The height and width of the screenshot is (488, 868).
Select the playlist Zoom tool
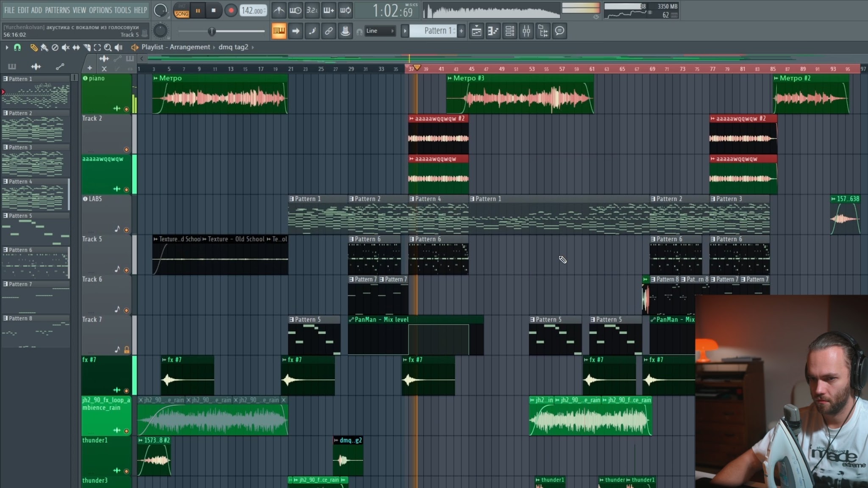[108, 47]
